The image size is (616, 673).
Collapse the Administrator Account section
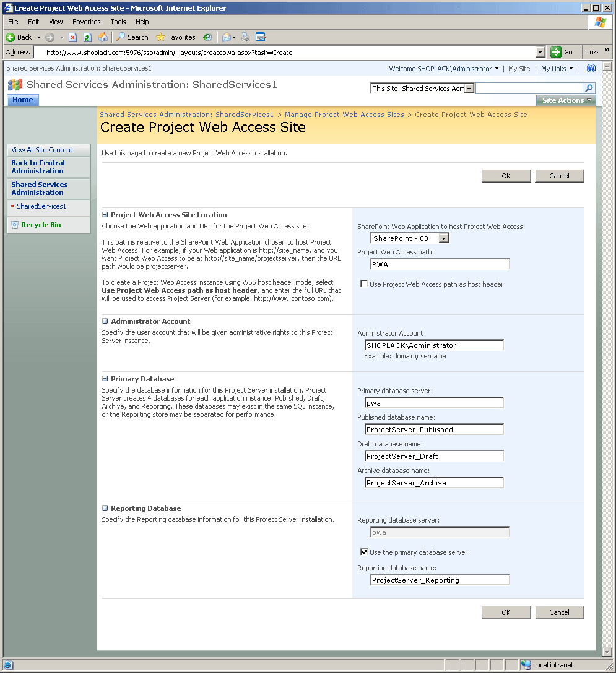[105, 321]
